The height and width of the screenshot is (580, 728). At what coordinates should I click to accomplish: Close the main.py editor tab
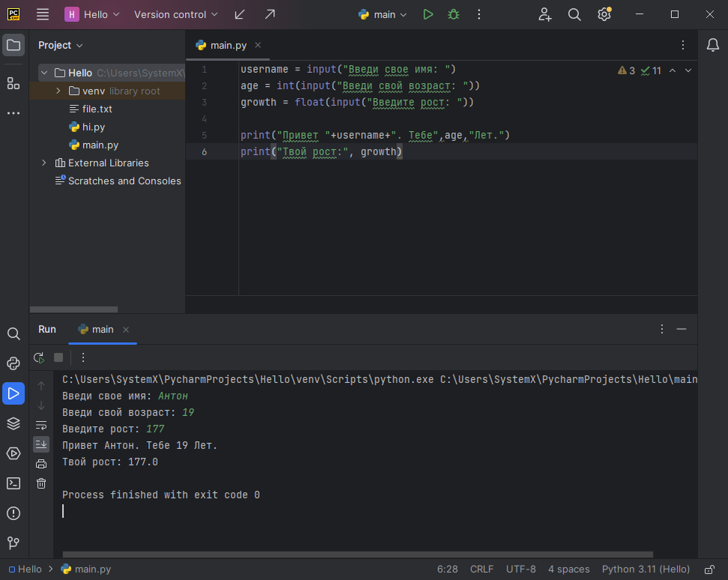point(258,45)
